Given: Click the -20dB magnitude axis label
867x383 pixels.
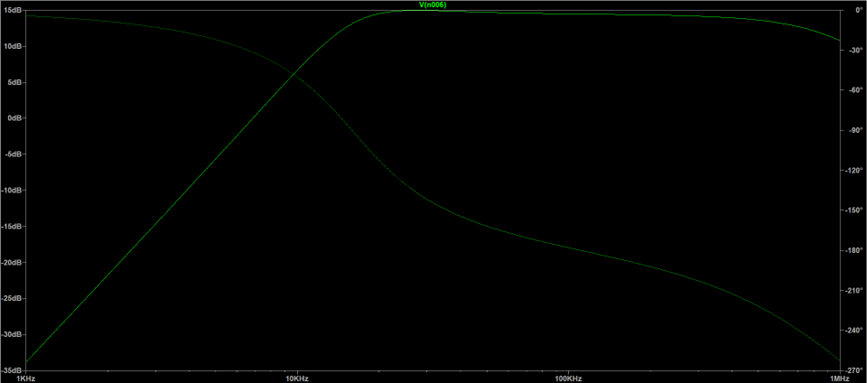Looking at the screenshot, I should pos(11,263).
